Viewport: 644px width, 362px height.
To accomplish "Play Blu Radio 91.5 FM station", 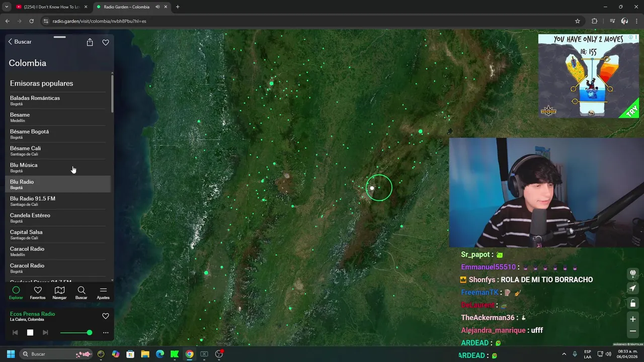I will pos(58,201).
